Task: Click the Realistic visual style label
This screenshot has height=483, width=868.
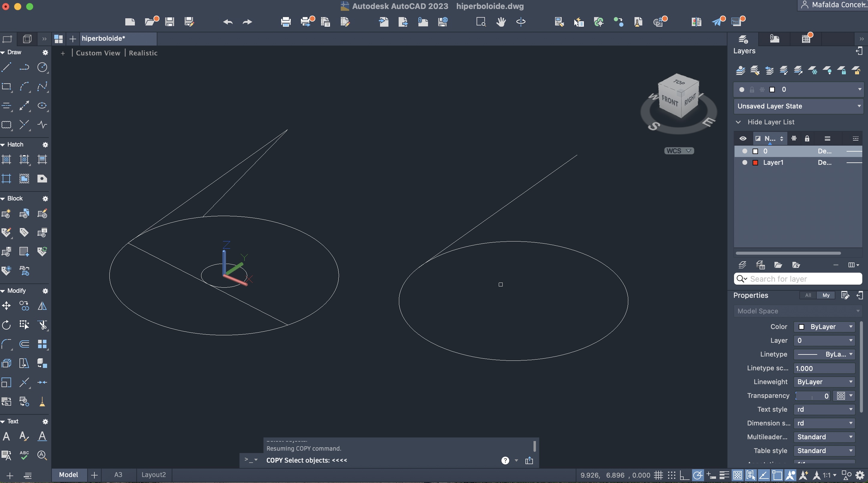Action: point(143,53)
